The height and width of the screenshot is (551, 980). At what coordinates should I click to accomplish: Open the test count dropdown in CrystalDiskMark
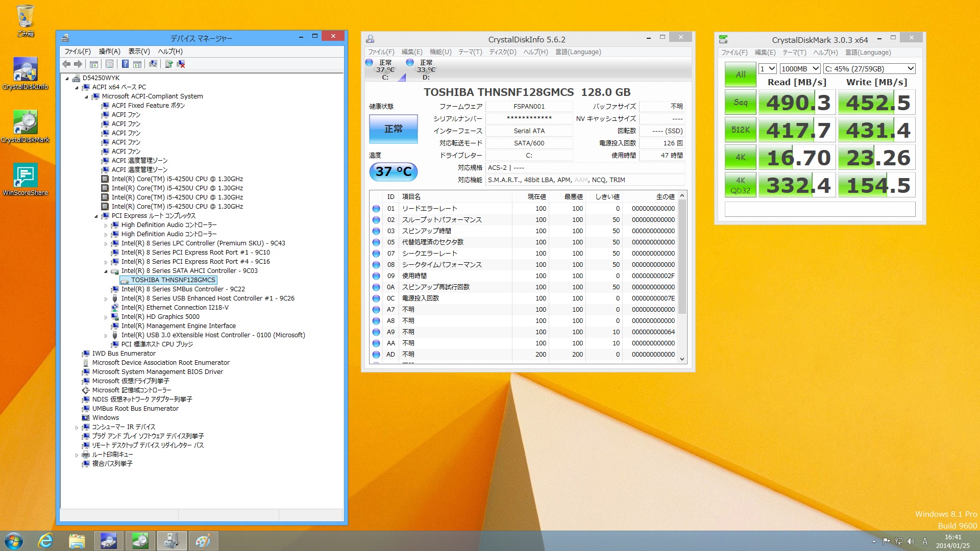point(767,69)
